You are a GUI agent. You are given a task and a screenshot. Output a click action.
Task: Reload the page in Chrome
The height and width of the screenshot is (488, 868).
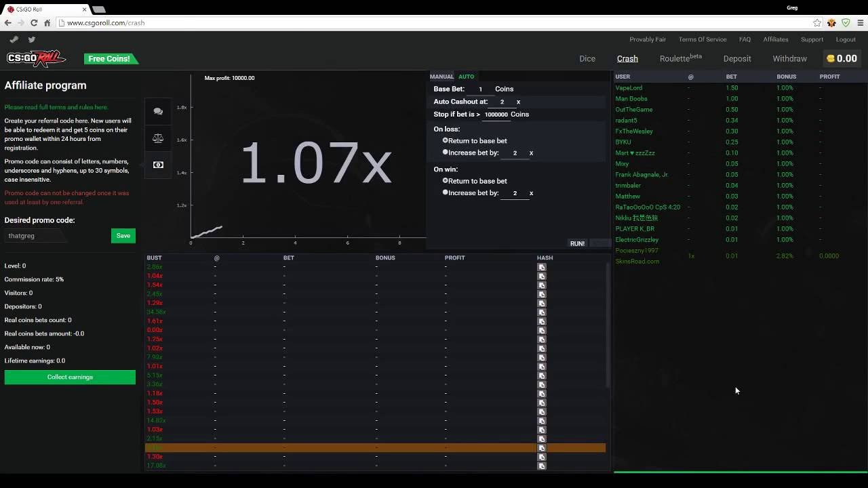tap(34, 22)
